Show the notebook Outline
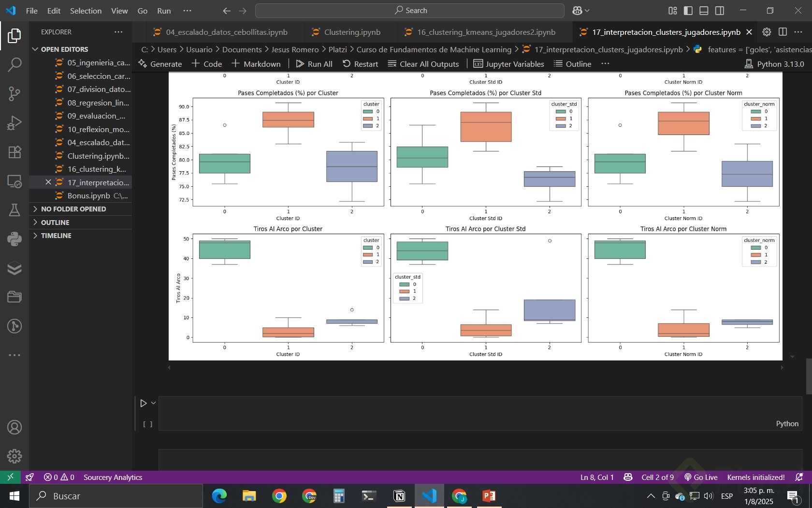This screenshot has width=812, height=508. pyautogui.click(x=572, y=64)
